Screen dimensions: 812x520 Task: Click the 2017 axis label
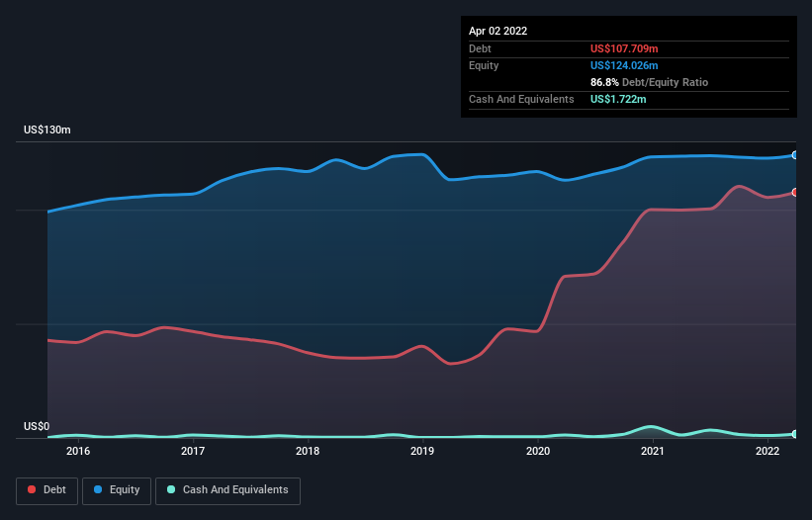(193, 451)
